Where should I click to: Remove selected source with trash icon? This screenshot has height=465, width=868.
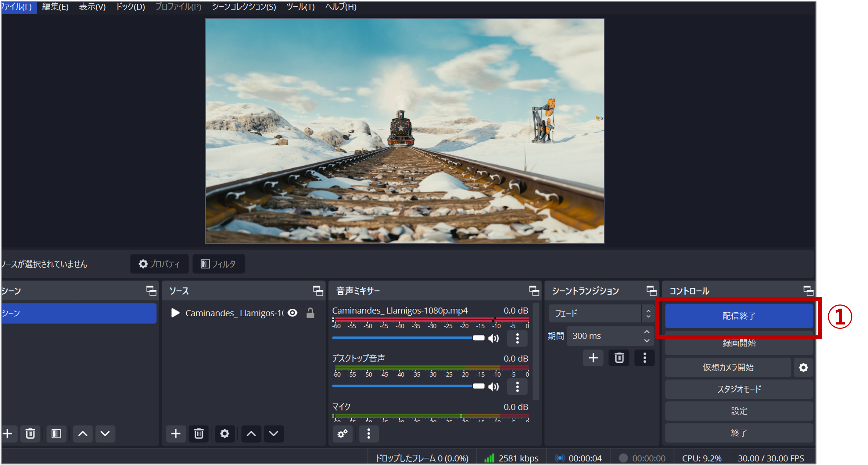(x=199, y=433)
